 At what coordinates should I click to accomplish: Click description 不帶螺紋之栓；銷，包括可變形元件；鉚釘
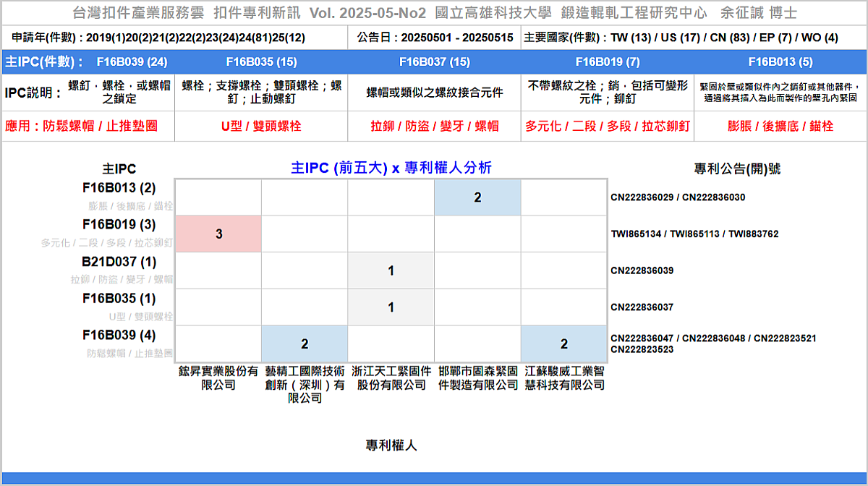click(608, 93)
